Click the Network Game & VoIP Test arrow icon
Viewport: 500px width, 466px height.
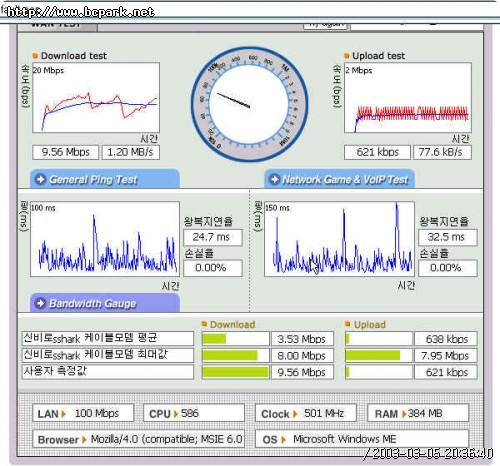(x=274, y=179)
